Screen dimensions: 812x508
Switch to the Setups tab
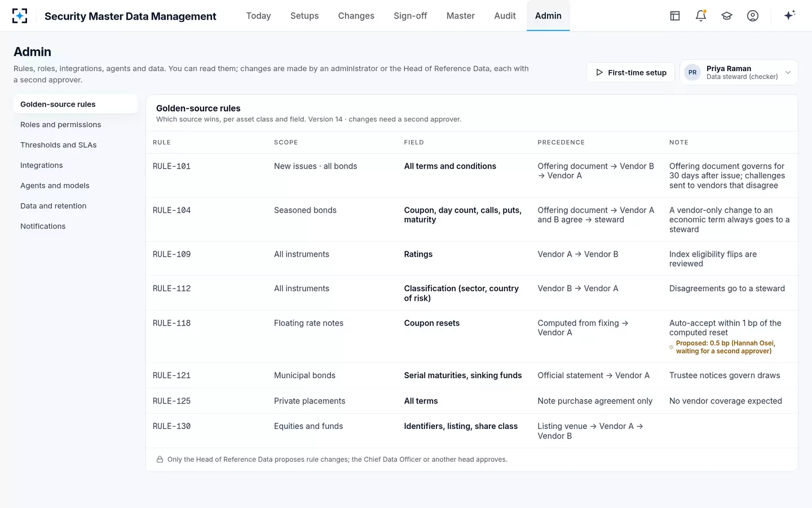[x=304, y=16]
